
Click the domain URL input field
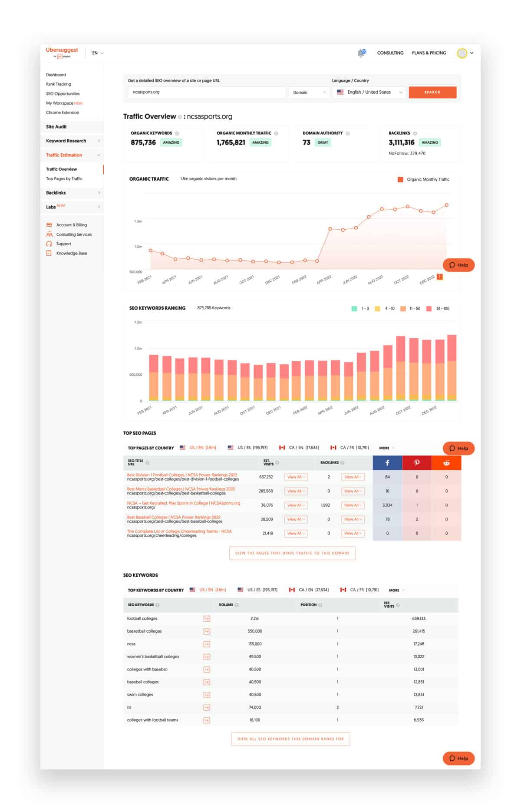(x=207, y=92)
